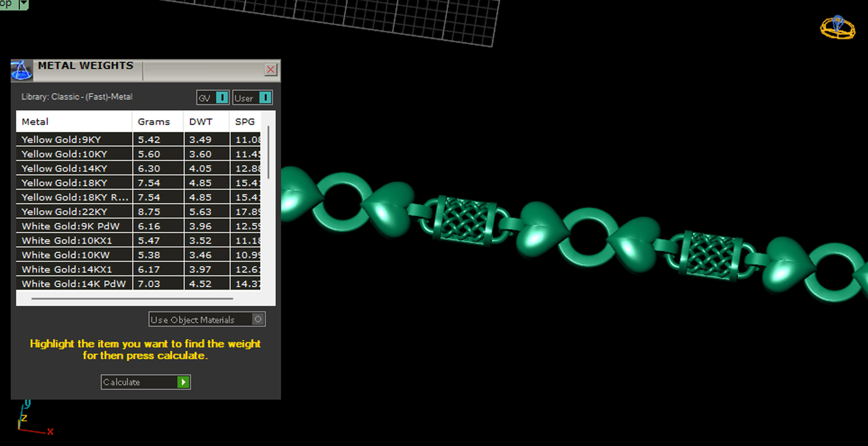Viewport: 868px width, 446px height.
Task: Enable Use Object Materials option
Action: (258, 319)
